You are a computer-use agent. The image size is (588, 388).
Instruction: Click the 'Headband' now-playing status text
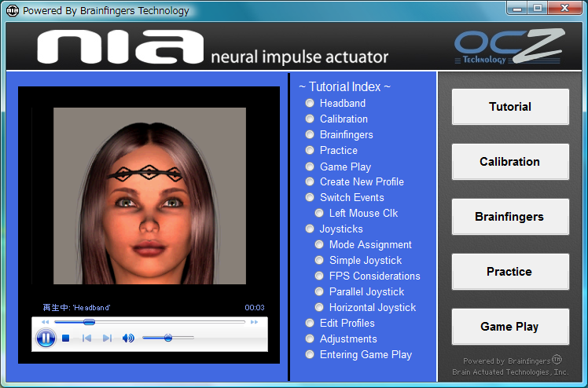point(76,308)
